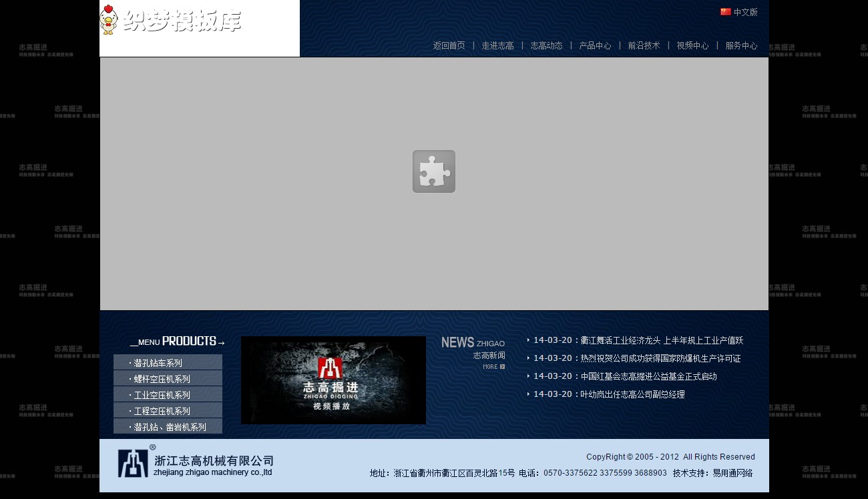Open 视频中心 menu item
868x499 pixels.
click(x=692, y=46)
